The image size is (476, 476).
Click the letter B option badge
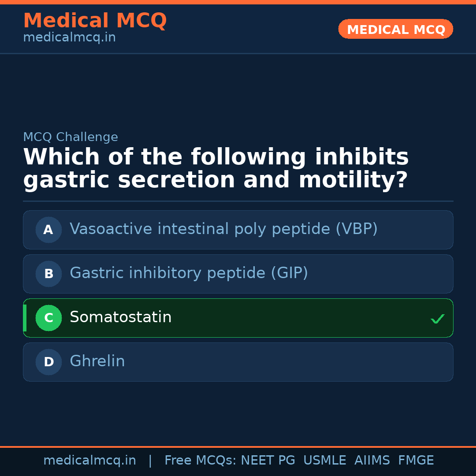(48, 274)
